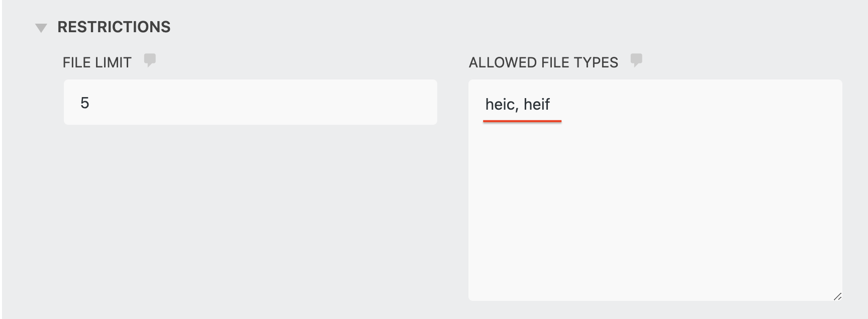Click the underlined text heic, heif
This screenshot has height=319, width=868.
coord(518,104)
